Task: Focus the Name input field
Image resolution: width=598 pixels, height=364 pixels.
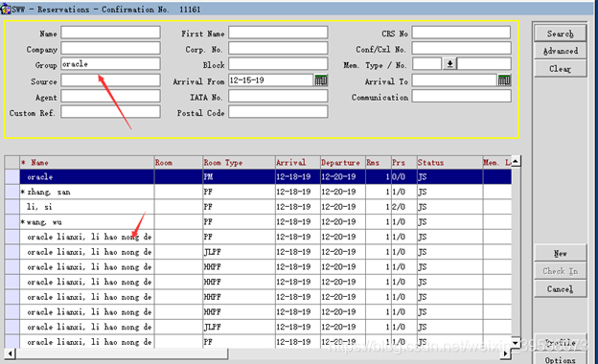Action: (110, 33)
